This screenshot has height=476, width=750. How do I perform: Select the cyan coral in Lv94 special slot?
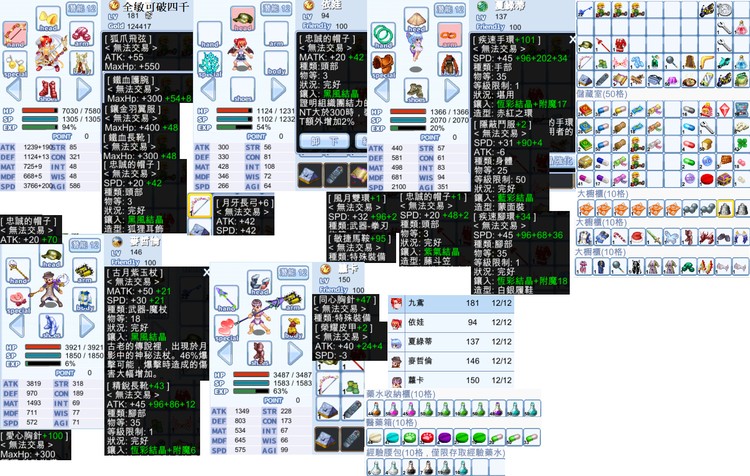tap(210, 64)
